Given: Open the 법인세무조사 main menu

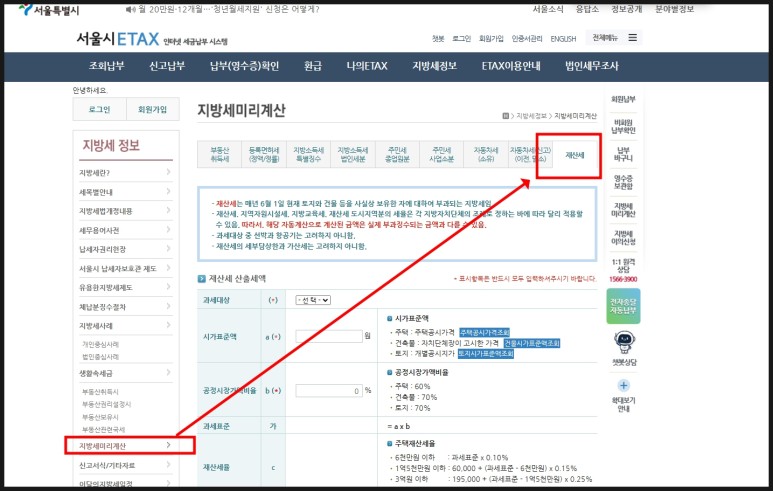Looking at the screenshot, I should click(592, 66).
